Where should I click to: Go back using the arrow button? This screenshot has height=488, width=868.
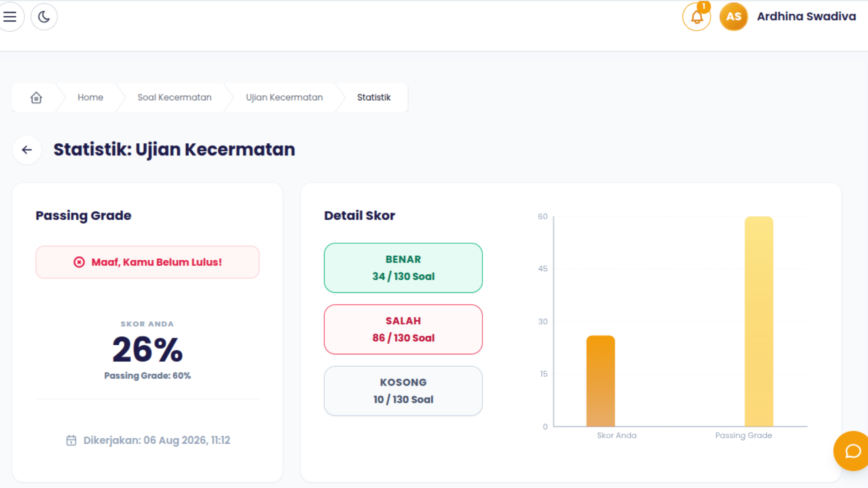27,150
